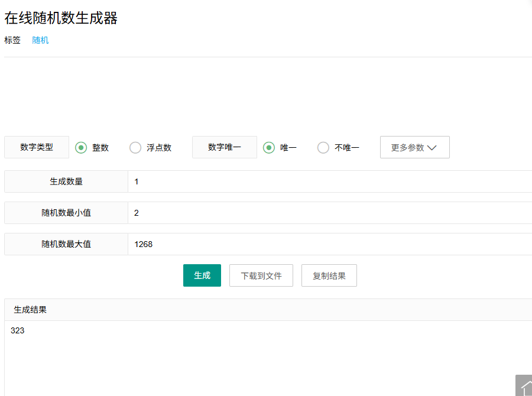532x396 pixels.
Task: Click the 数字类型 label box
Action: pyautogui.click(x=37, y=147)
